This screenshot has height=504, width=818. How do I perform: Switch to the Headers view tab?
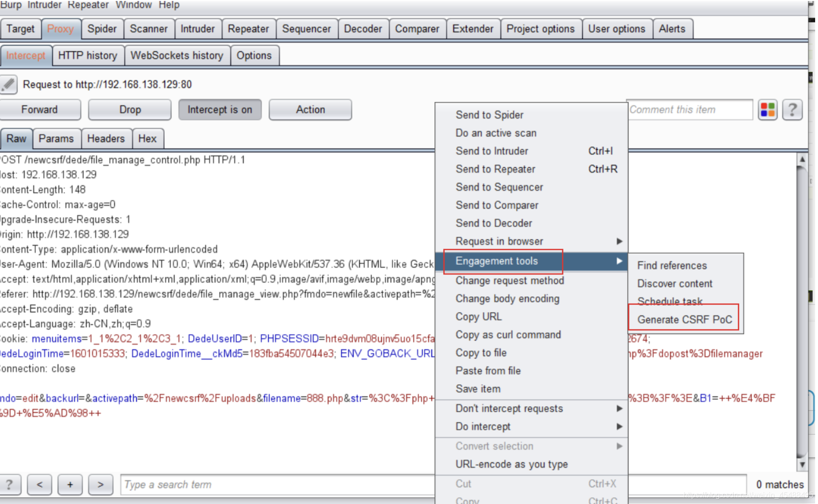(x=106, y=139)
